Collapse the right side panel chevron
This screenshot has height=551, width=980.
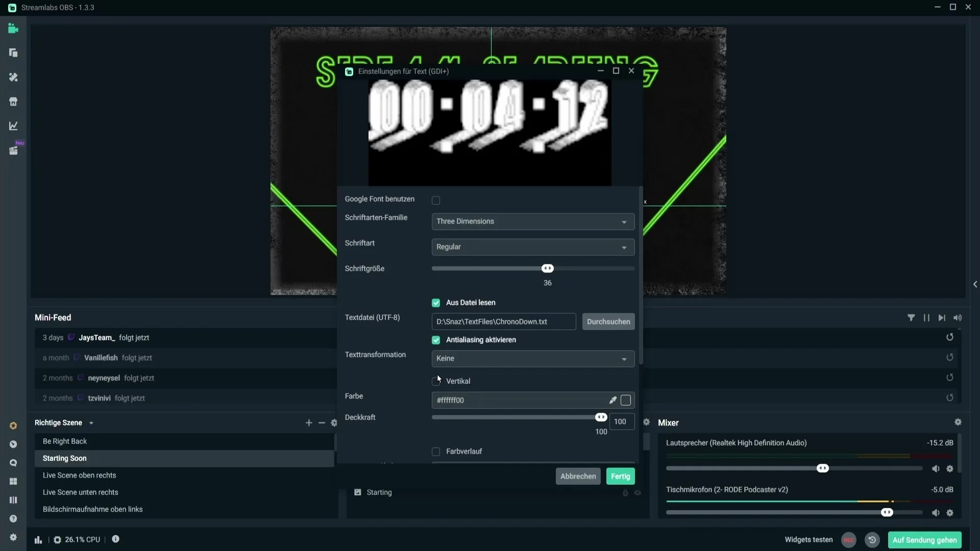pyautogui.click(x=975, y=285)
